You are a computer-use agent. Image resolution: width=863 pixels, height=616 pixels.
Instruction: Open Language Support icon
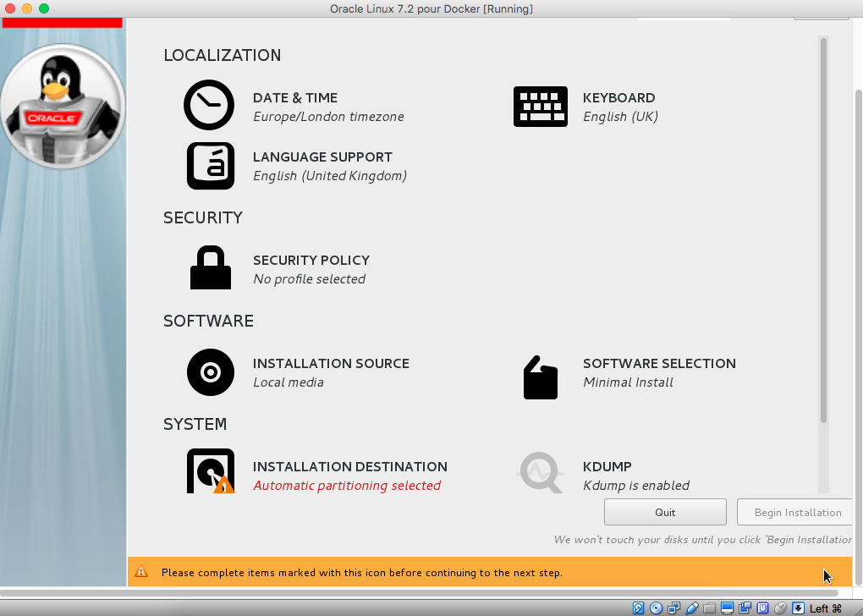[x=210, y=166]
